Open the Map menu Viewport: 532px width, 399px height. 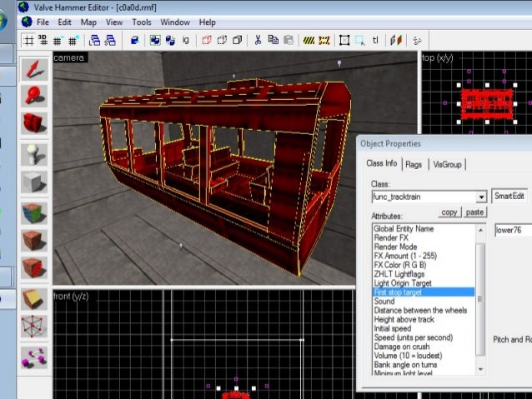pos(88,22)
